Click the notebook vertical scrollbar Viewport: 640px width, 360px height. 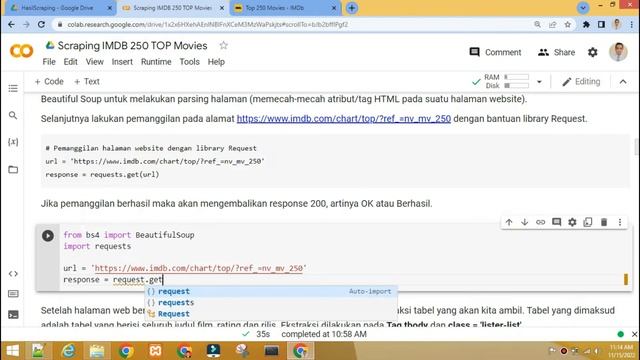pyautogui.click(x=636, y=147)
